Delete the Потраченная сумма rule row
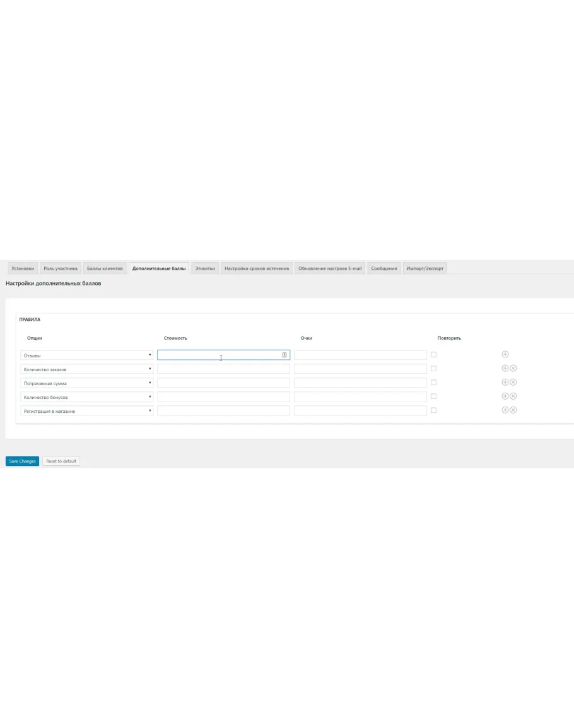 (513, 383)
